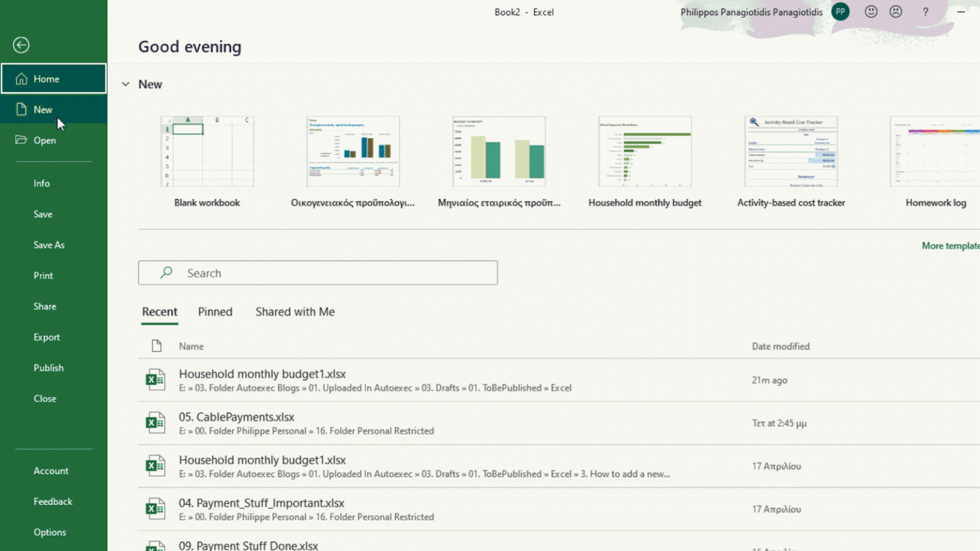Switch to the Pinned tab
Viewport: 980px width, 551px height.
pos(215,312)
